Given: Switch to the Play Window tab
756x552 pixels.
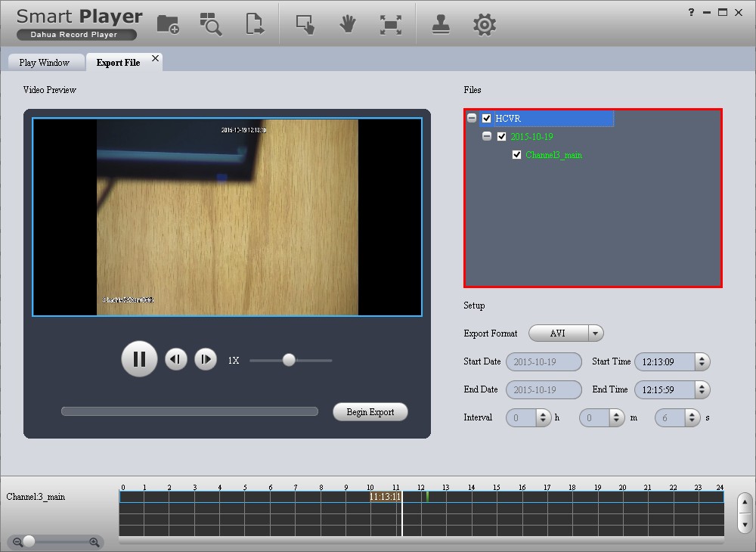Looking at the screenshot, I should [44, 63].
